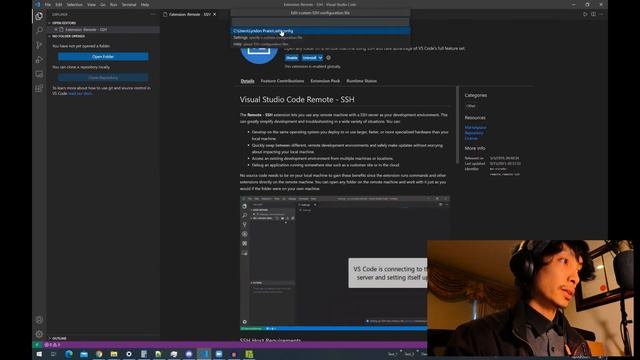Open the Search view in activity bar
The height and width of the screenshot is (360, 640).
click(x=39, y=31)
